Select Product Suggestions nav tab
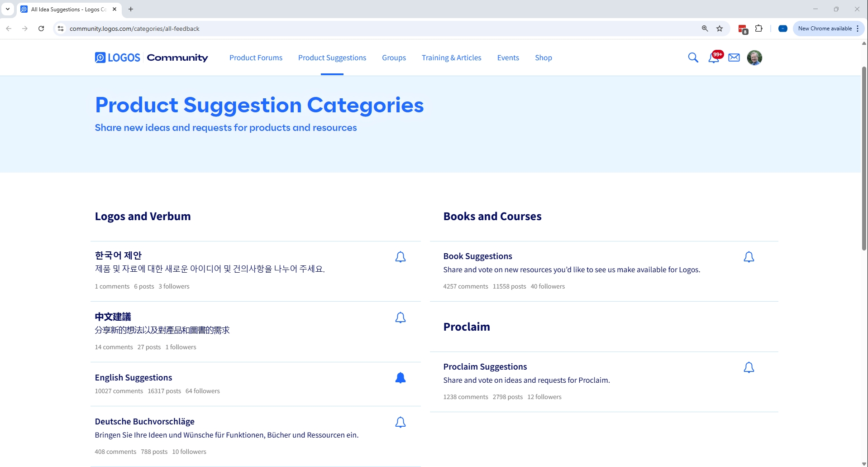 pyautogui.click(x=332, y=58)
